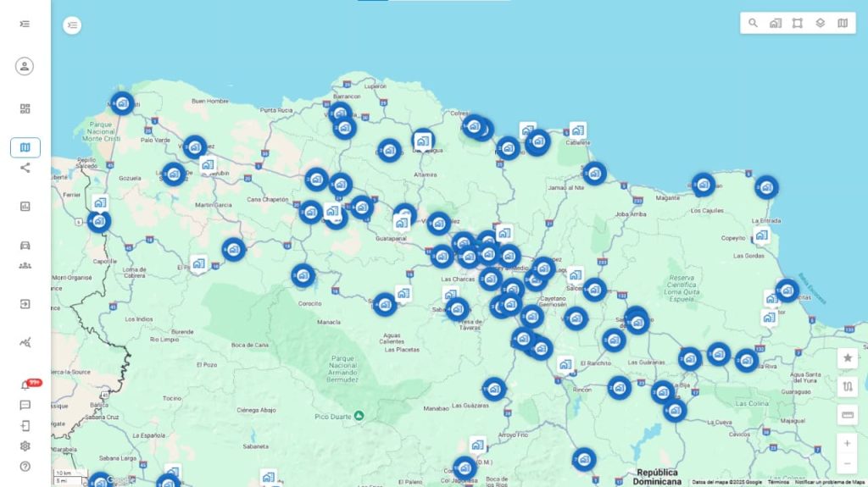
Task: Select the area selection square tool
Action: [798, 23]
